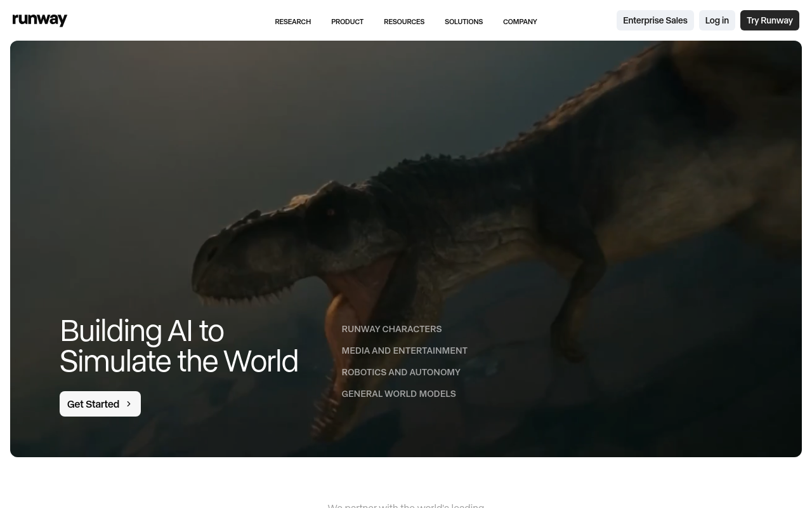Select ROBOTICS AND AUTONOMY
This screenshot has height=508, width=812.
click(401, 372)
